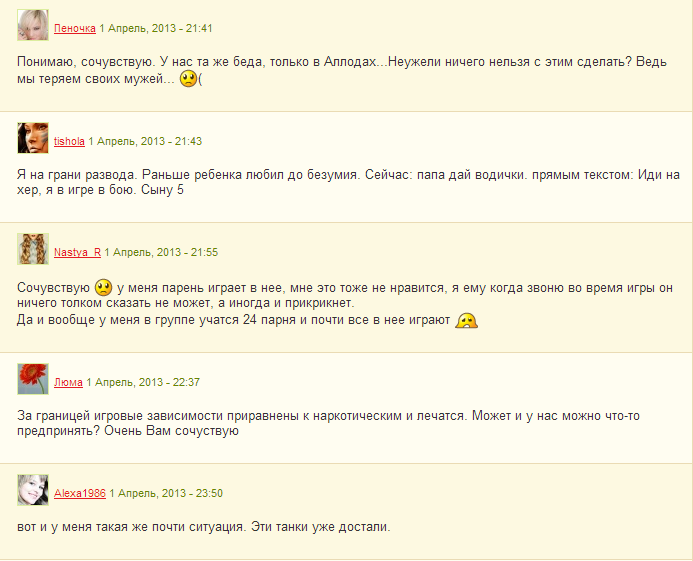Click tishola's avatar thumbnail

(x=33, y=138)
